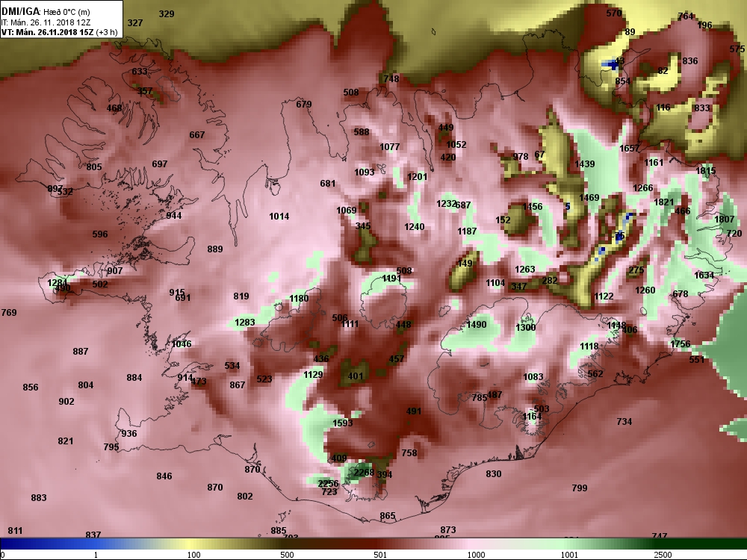Click the map value 1014
Viewport: 747px width, 560px height.
coord(279,217)
